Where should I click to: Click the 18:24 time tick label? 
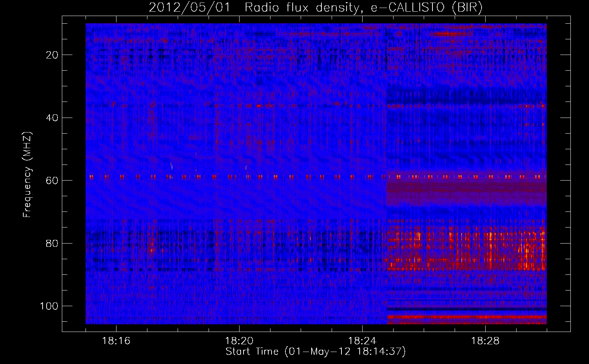pos(362,341)
